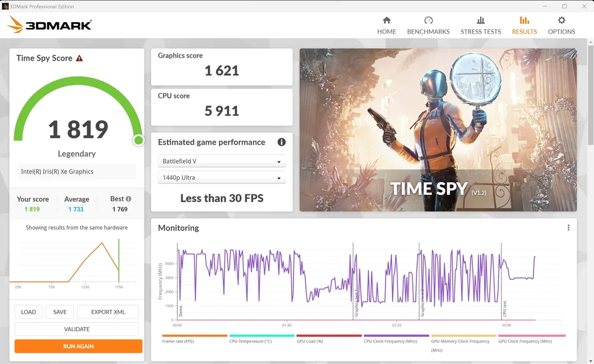The width and height of the screenshot is (594, 364).
Task: Click the Time Spy score 1 819 in the gauge
Action: [78, 129]
